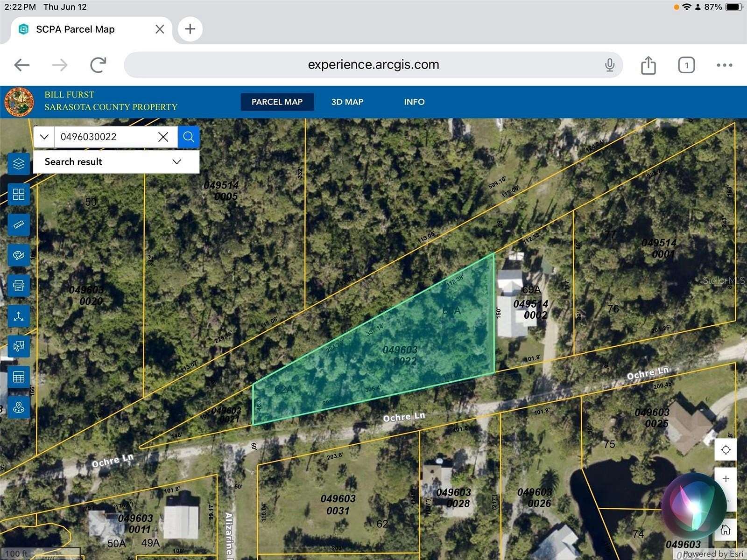Switch to the 3D MAP tab
Screen dimensions: 747x560
pyautogui.click(x=346, y=102)
